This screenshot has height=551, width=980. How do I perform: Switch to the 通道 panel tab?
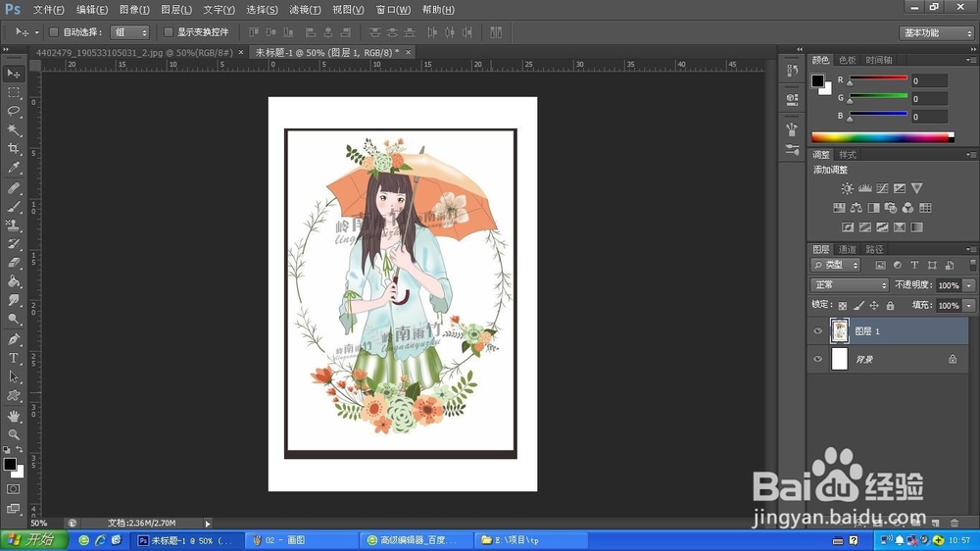click(848, 249)
